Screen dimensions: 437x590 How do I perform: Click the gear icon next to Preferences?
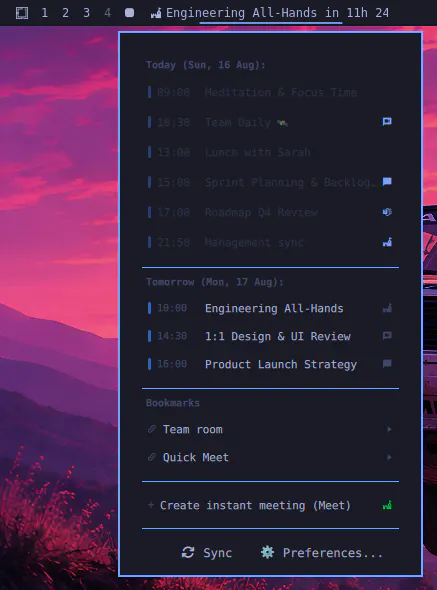pyautogui.click(x=267, y=552)
